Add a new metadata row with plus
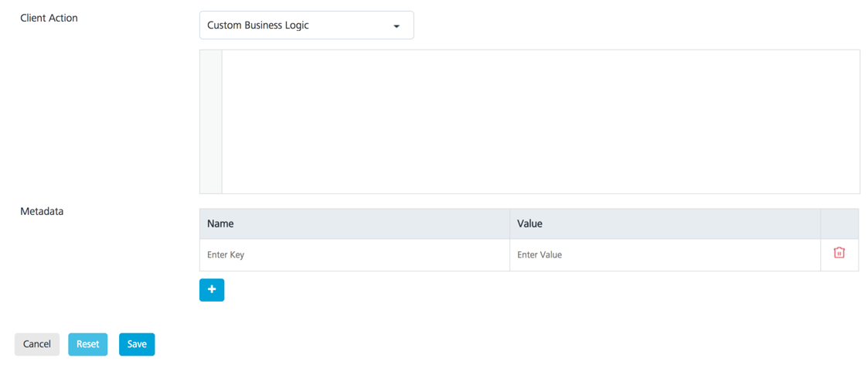This screenshot has height=365, width=868. (x=211, y=290)
